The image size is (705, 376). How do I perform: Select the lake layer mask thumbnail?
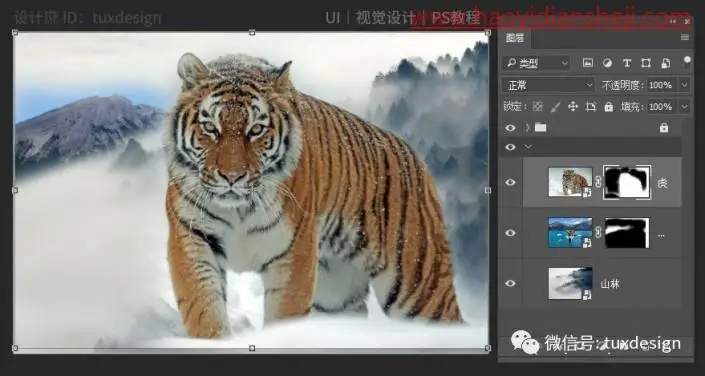point(627,233)
